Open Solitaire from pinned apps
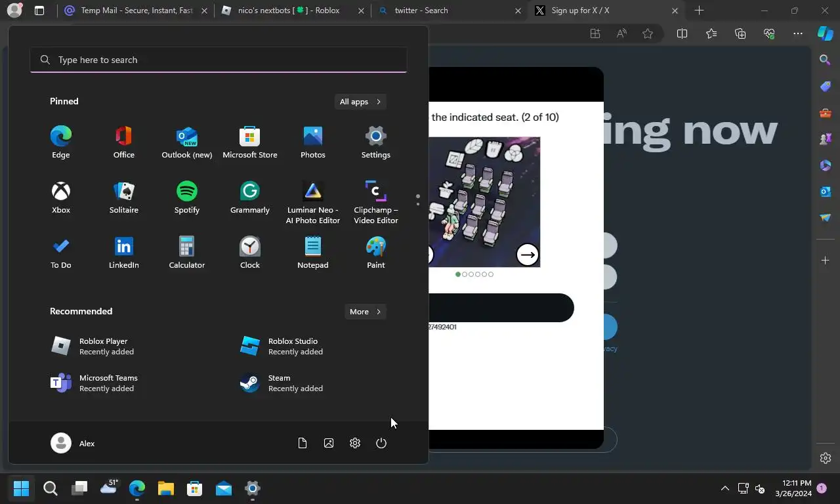Viewport: 840px width, 504px height. pos(124,198)
